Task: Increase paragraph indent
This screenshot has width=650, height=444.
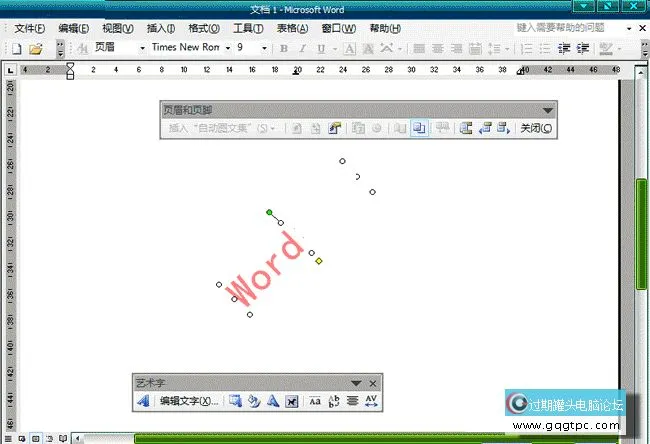Action: (x=582, y=49)
